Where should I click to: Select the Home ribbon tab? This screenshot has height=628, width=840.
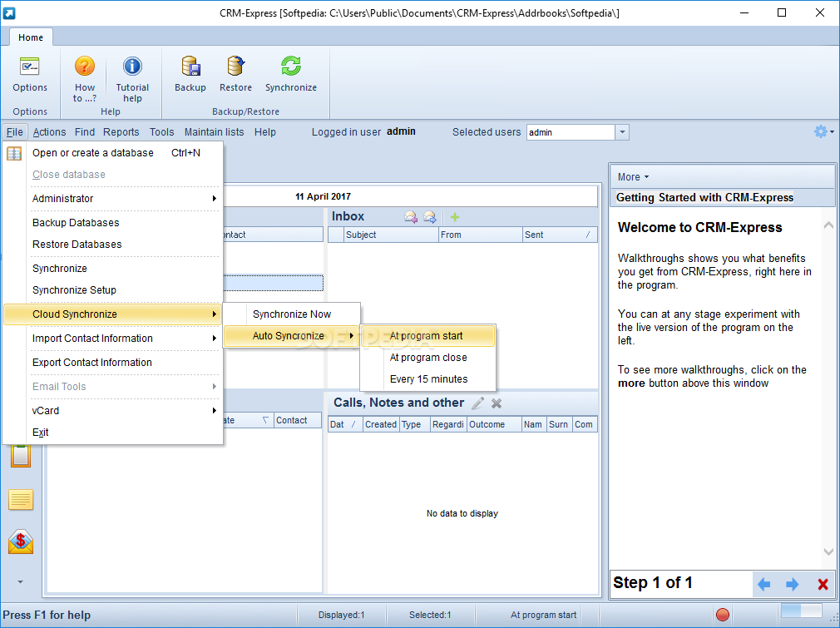(x=31, y=37)
